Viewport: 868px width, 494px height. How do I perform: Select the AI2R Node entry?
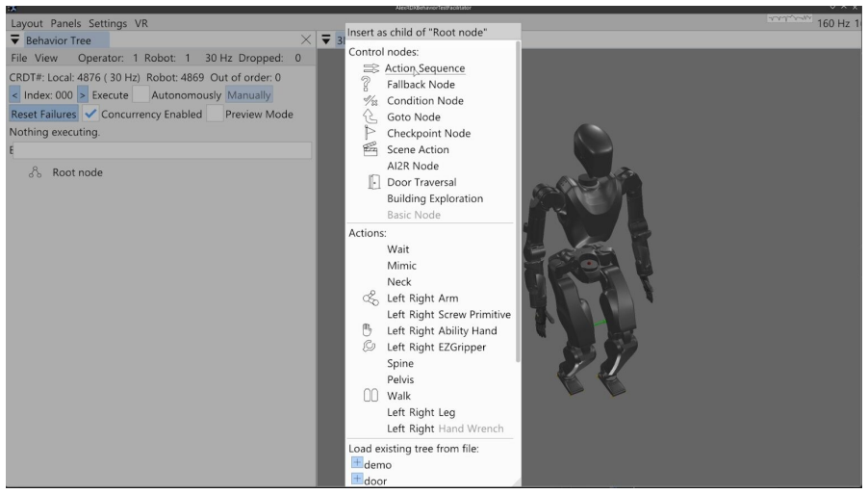pos(413,166)
